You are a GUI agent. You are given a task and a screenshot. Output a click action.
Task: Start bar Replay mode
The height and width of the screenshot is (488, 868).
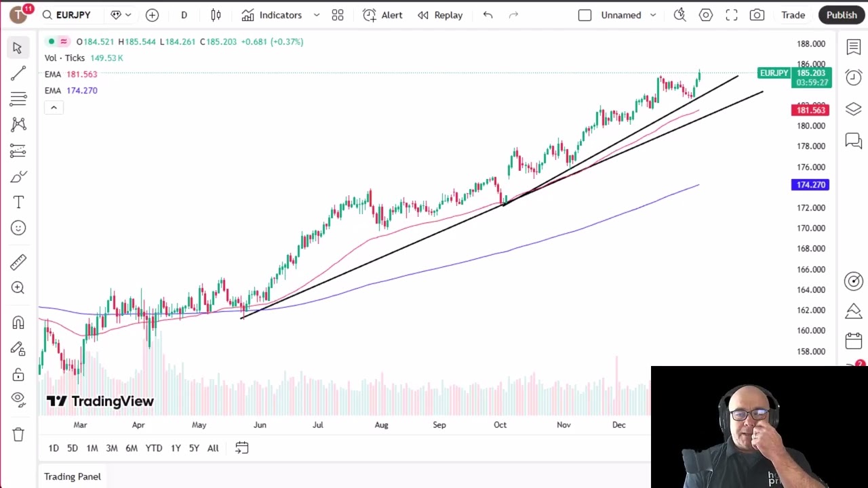click(440, 15)
